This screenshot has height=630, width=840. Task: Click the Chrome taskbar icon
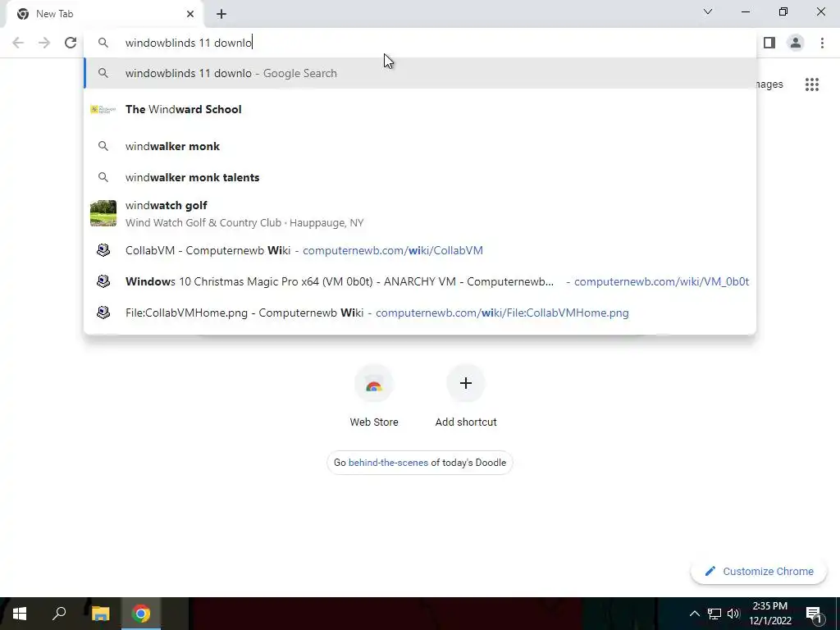tap(141, 614)
